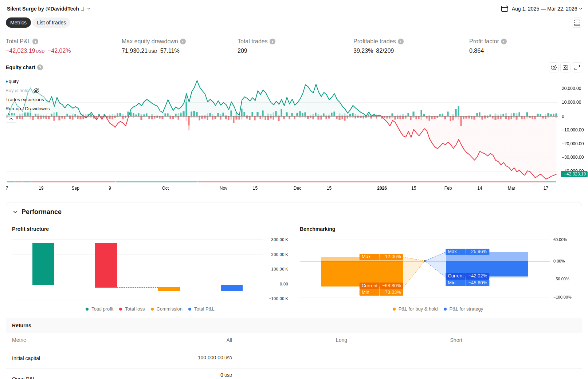Click info icon beside Profitable trades
Image resolution: width=588 pixels, height=379 pixels.
(401, 42)
